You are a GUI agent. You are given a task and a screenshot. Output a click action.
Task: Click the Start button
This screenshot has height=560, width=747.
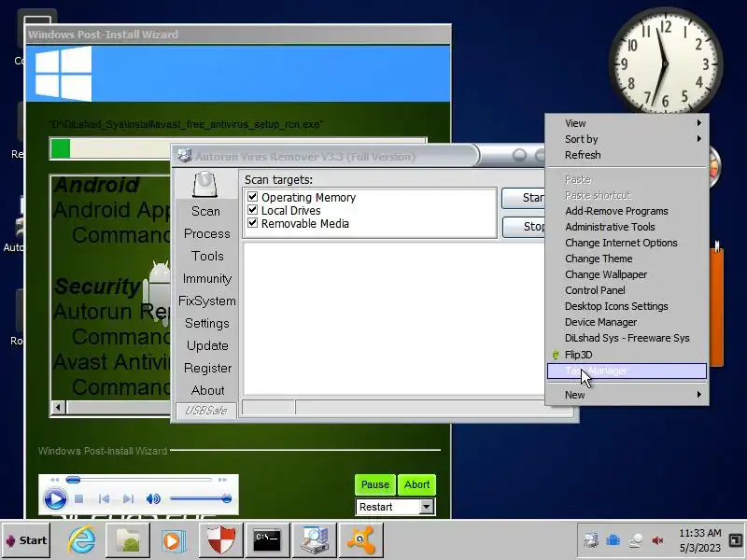click(26, 540)
